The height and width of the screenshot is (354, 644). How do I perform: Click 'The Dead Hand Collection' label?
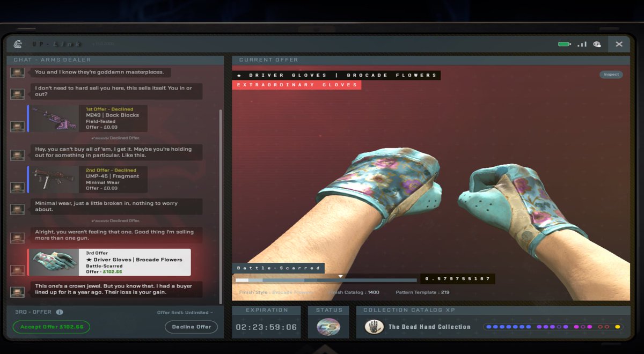[429, 327]
